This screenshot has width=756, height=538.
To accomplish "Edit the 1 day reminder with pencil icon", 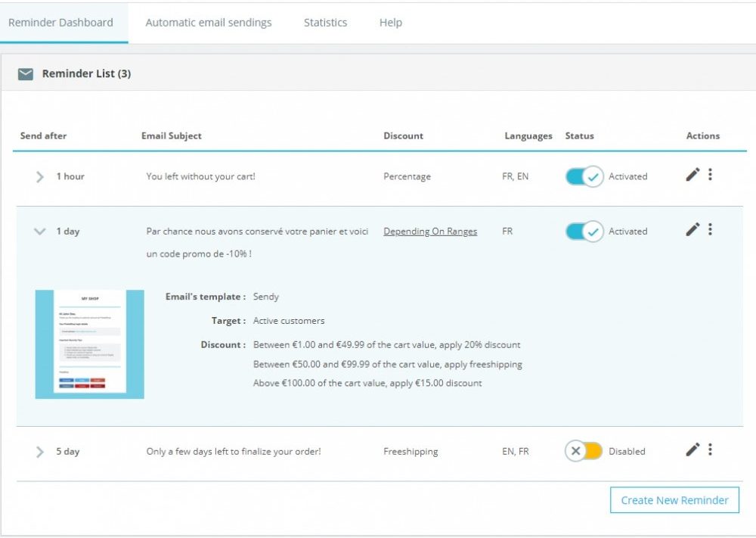I will tap(692, 230).
